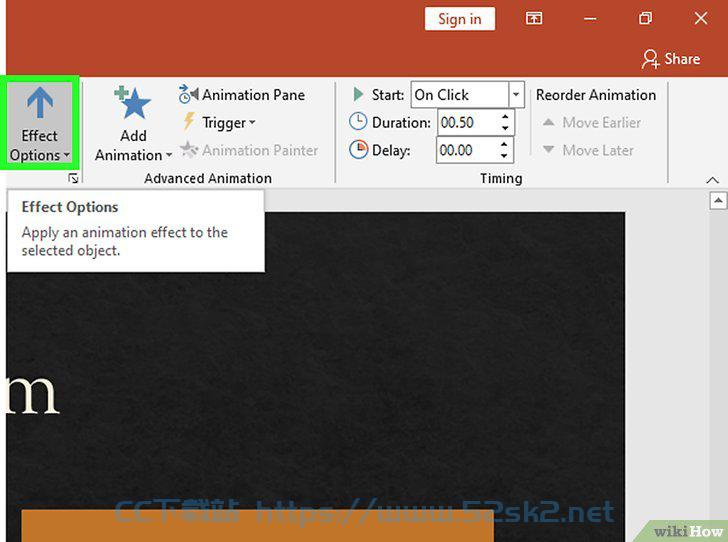The image size is (728, 542).
Task: Click the Delay value field
Action: point(466,150)
